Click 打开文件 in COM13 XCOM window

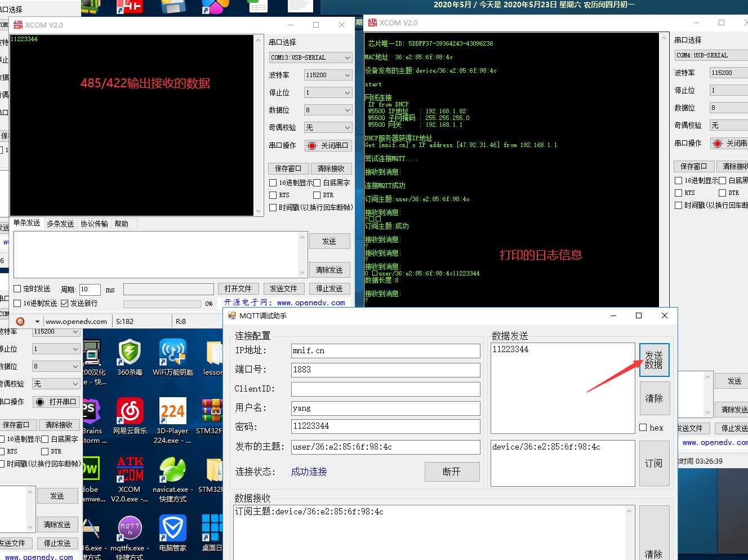coord(238,288)
